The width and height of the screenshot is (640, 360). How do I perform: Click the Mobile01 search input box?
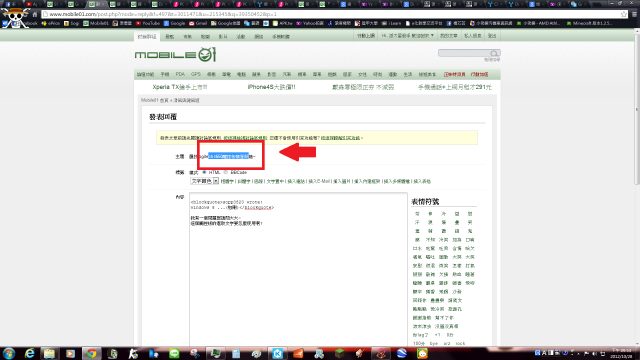464,53
